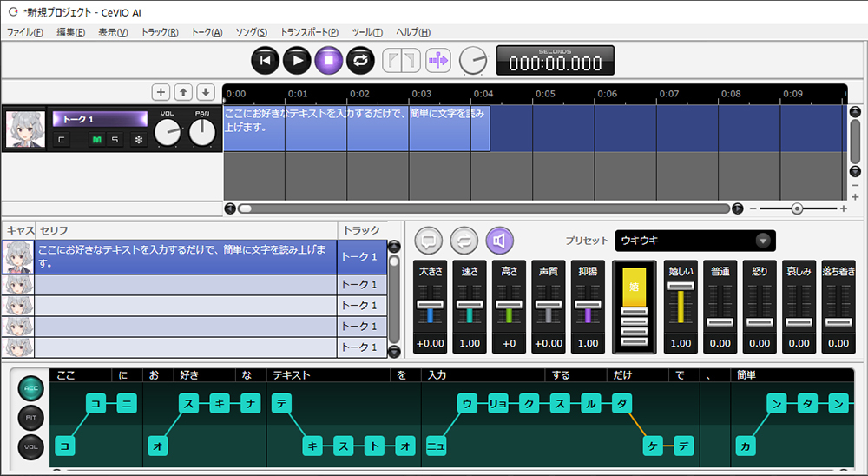The width and height of the screenshot is (868, 476).
Task: Click the 声質 voice quality slider handle
Action: pyautogui.click(x=549, y=305)
